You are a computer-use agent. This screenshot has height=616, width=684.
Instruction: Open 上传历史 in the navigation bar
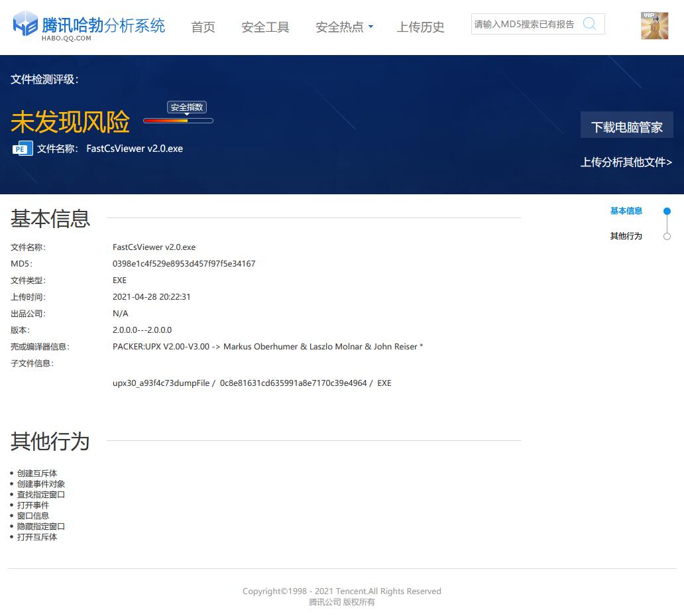pyautogui.click(x=420, y=27)
